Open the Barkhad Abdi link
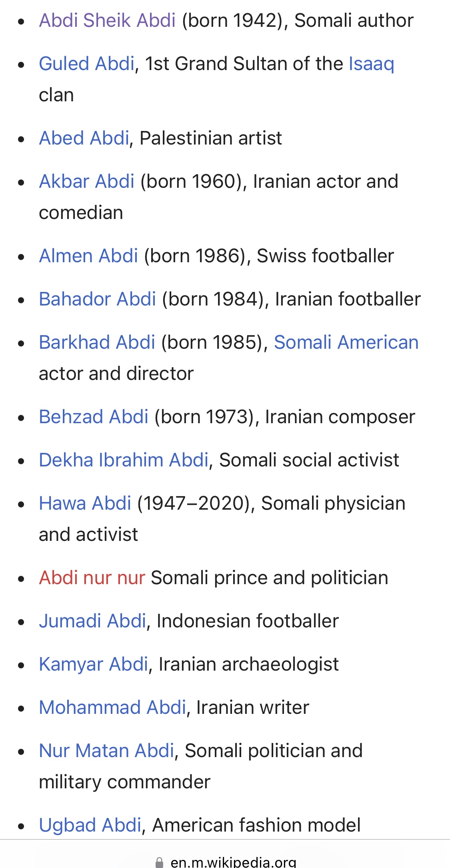The width and height of the screenshot is (450, 868). click(97, 342)
